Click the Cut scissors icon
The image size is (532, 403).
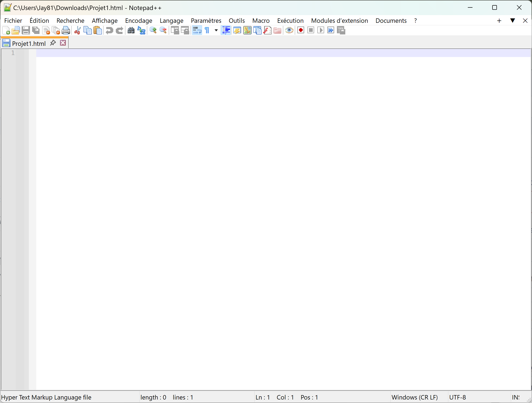77,30
